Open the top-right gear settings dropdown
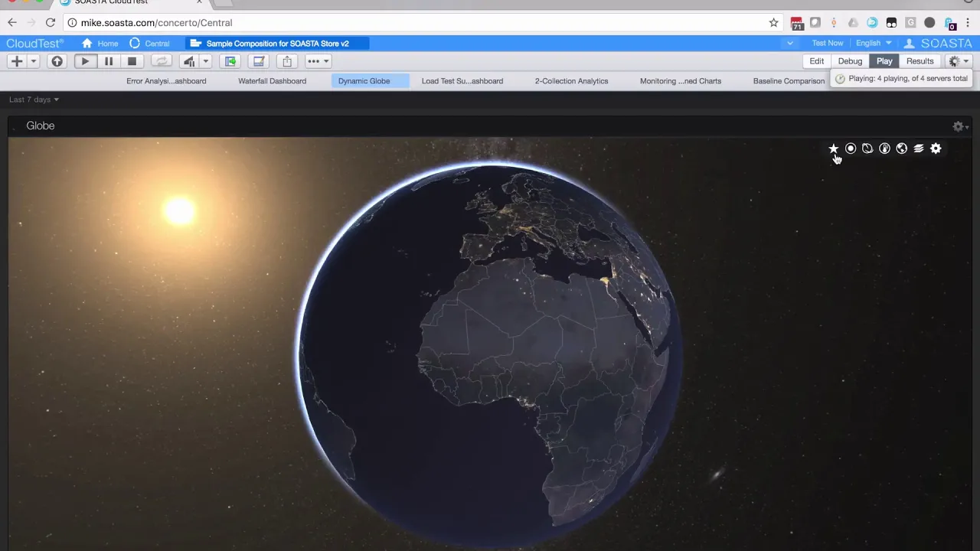 [x=959, y=61]
